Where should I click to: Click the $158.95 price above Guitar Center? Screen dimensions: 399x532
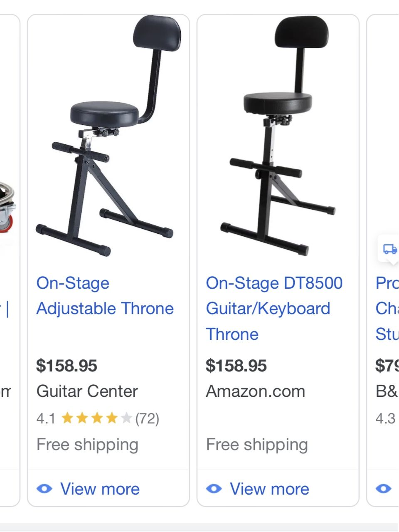pos(66,366)
